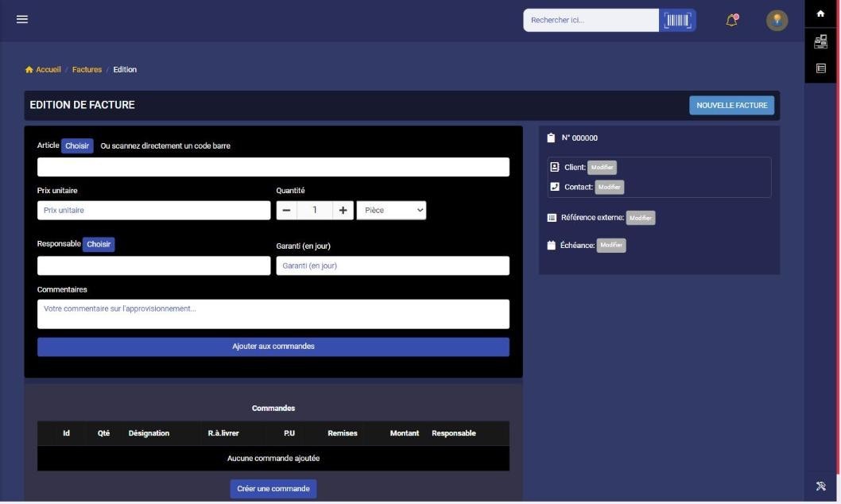This screenshot has width=841, height=504.
Task: Click the P.U column header
Action: 289,433
